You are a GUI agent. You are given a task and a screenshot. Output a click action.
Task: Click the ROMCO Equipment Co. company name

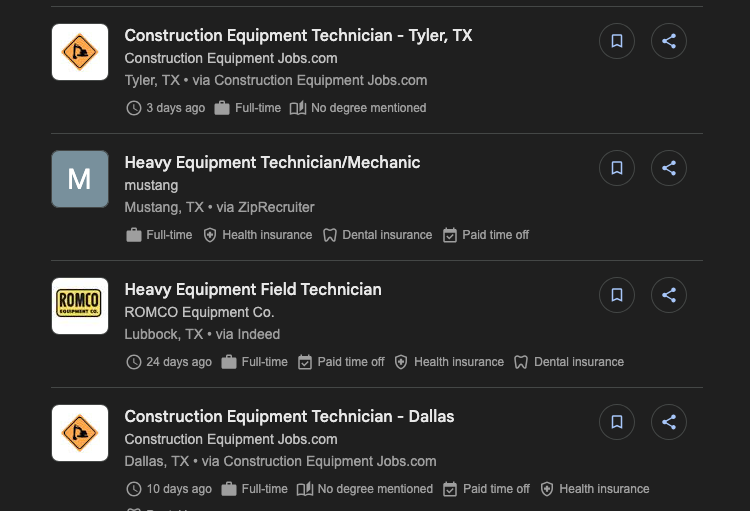pos(199,312)
